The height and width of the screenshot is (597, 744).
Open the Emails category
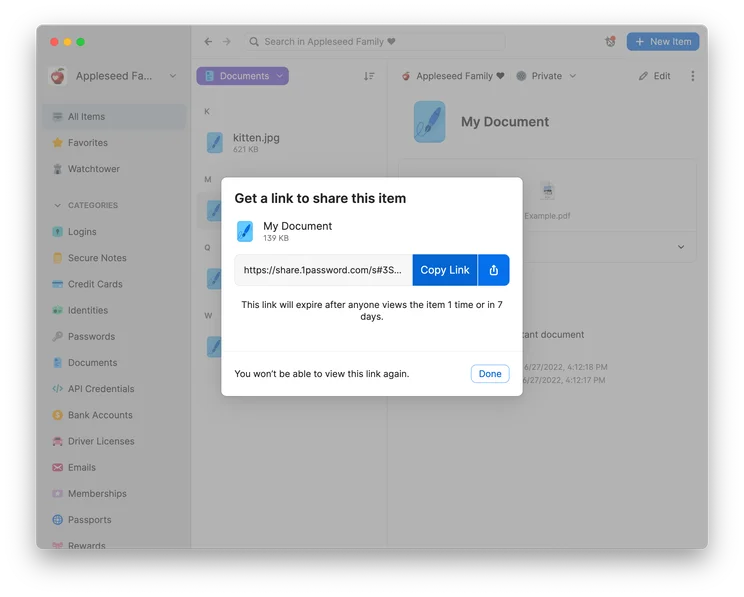click(114, 467)
